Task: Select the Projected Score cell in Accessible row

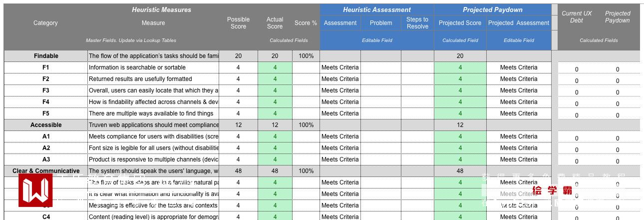Action: pyautogui.click(x=460, y=125)
